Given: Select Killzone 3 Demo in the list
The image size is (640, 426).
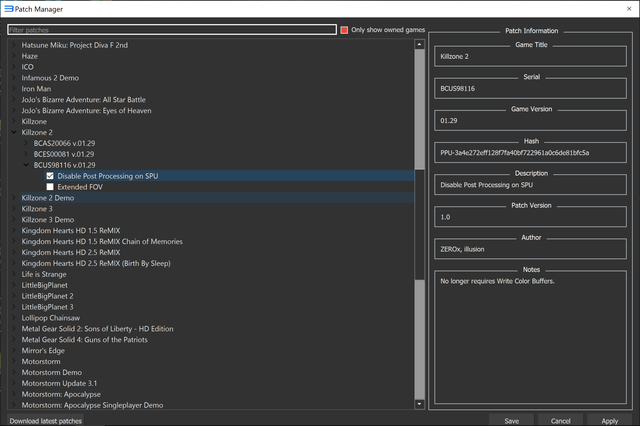Looking at the screenshot, I should click(x=48, y=220).
